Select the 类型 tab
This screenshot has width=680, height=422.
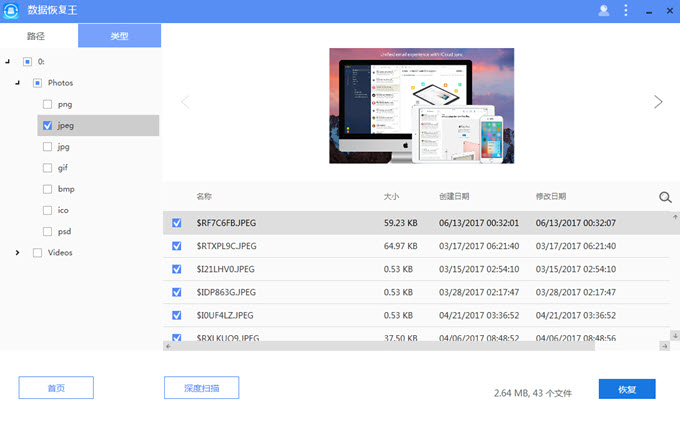[x=119, y=36]
